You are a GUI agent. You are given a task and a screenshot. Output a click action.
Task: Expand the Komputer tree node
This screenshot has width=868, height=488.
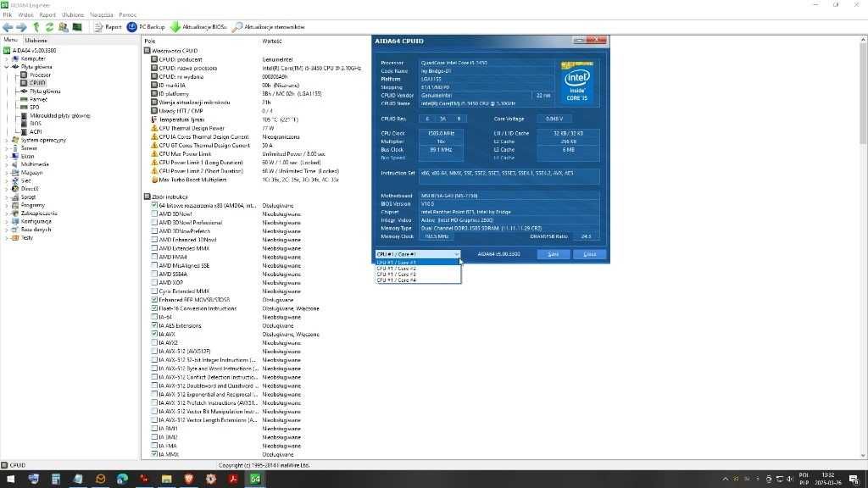pyautogui.click(x=7, y=58)
